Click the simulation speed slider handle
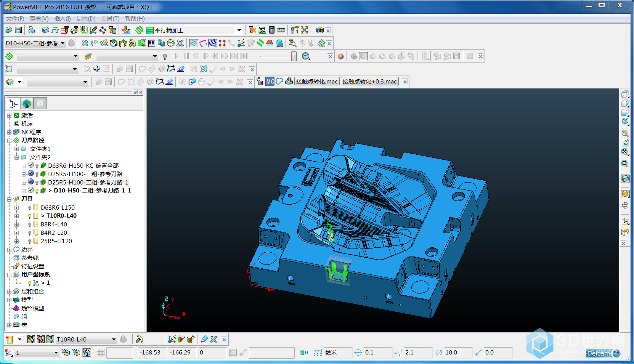Image resolution: width=634 pixels, height=364 pixels. pyautogui.click(x=294, y=56)
